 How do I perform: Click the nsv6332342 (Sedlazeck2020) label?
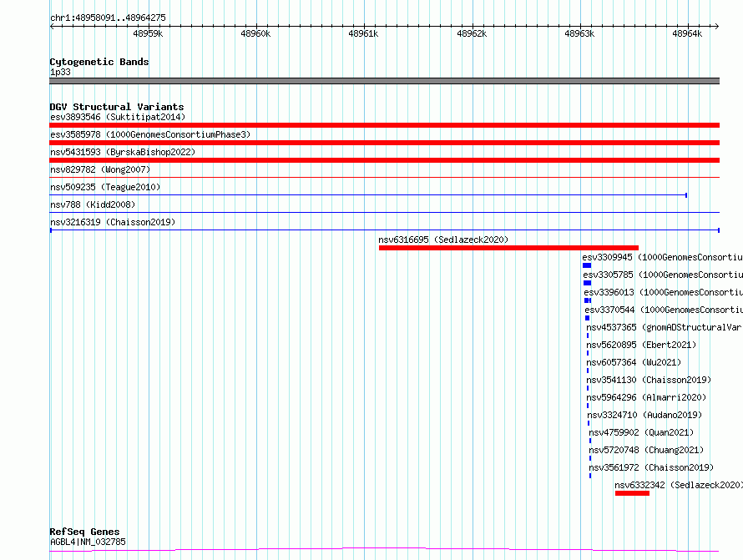[679, 485]
